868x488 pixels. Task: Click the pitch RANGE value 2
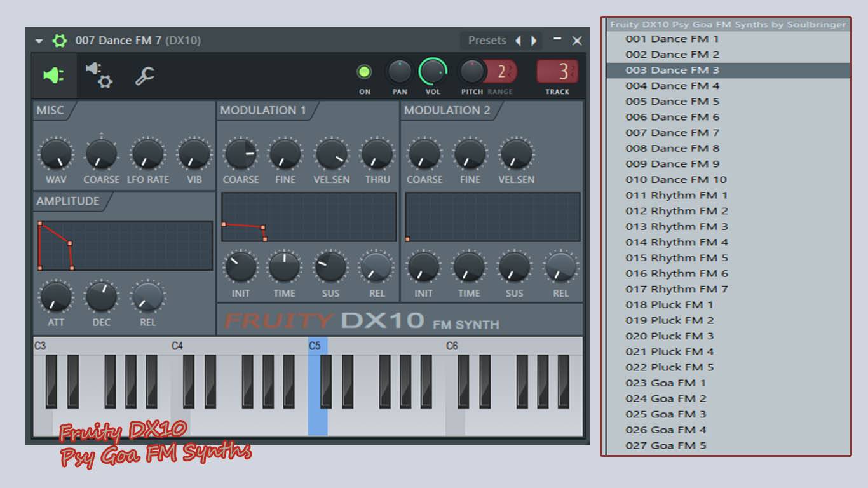501,72
